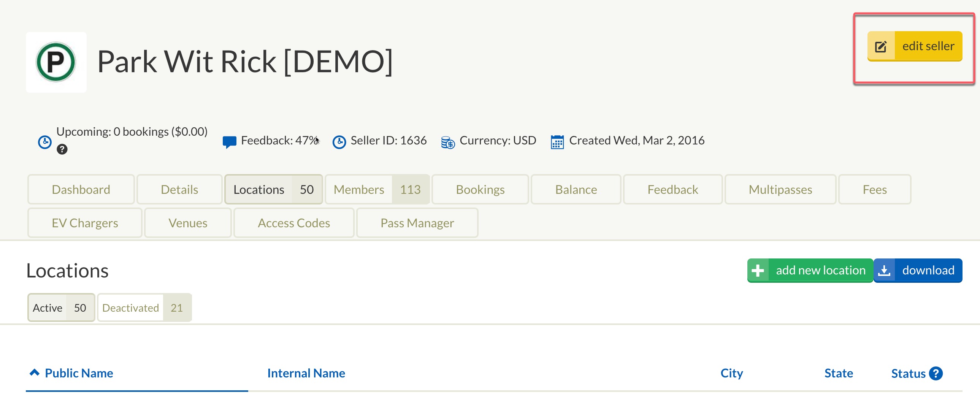Click the clock icon next to Seller ID
980x393 pixels.
[339, 142]
